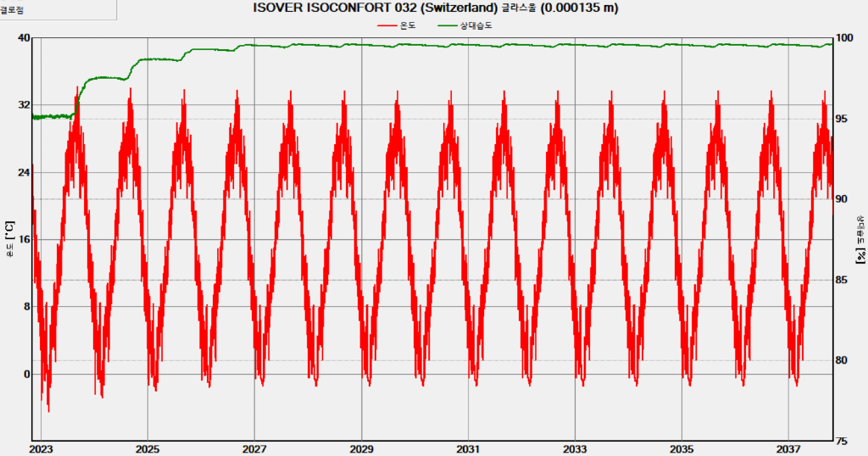868x456 pixels.
Task: Click the green 상대습도 legend line swatch
Action: (449, 25)
